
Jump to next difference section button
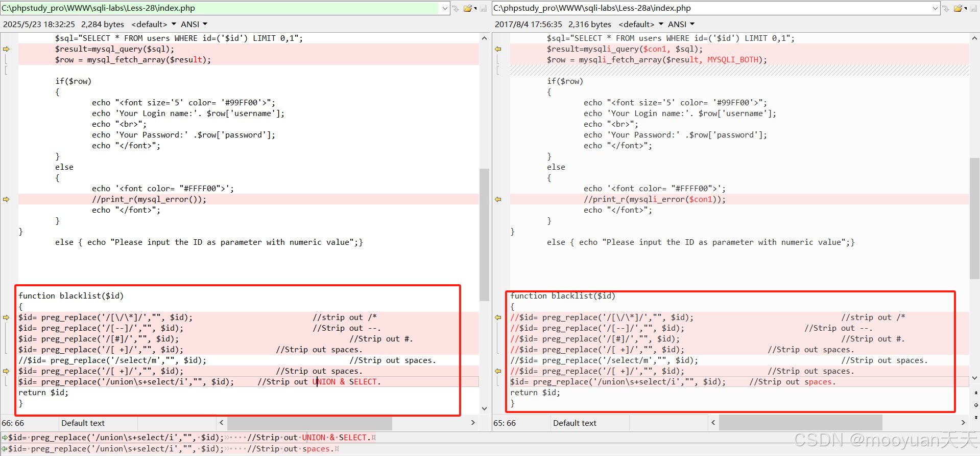pyautogui.click(x=975, y=417)
